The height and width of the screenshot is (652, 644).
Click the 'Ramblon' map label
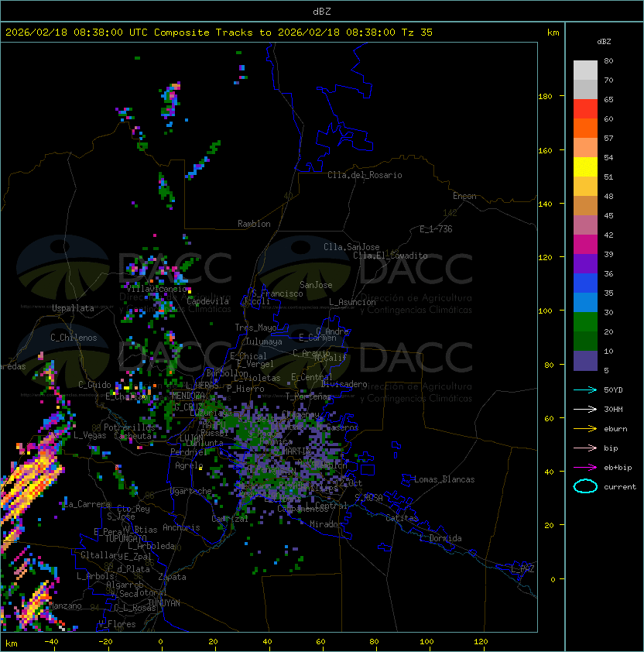tap(254, 224)
